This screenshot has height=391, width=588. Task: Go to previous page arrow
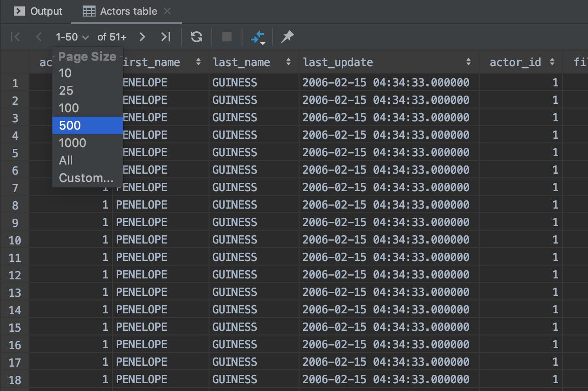(39, 37)
